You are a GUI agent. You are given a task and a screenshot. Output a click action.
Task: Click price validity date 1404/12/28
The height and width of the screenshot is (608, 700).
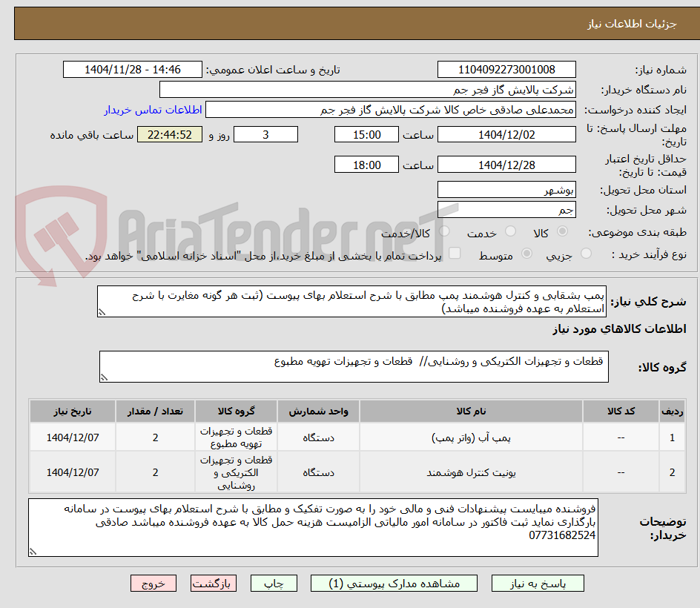(506, 165)
